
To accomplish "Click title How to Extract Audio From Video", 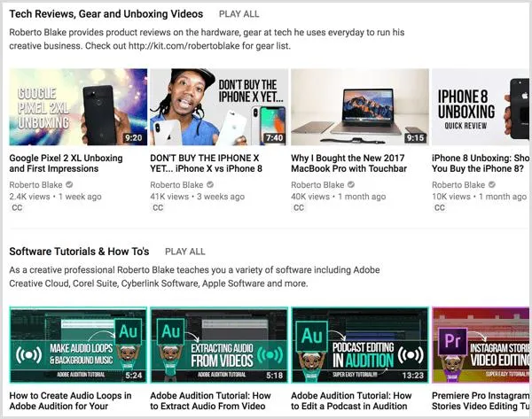I will (x=210, y=400).
